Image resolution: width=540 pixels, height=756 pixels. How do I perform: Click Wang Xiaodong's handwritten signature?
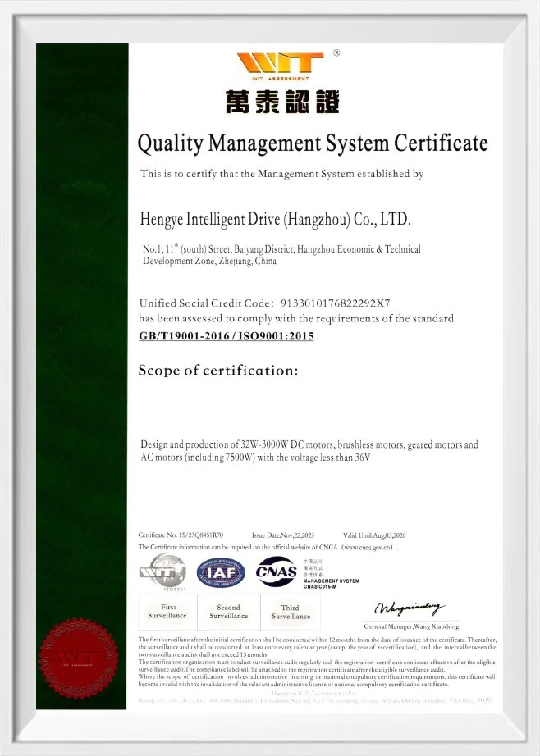[x=410, y=608]
